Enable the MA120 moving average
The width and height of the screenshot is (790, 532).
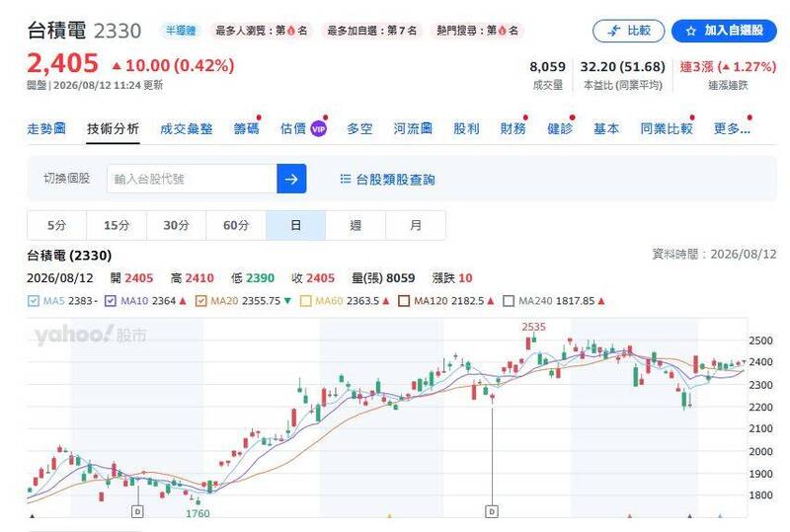pyautogui.click(x=404, y=301)
